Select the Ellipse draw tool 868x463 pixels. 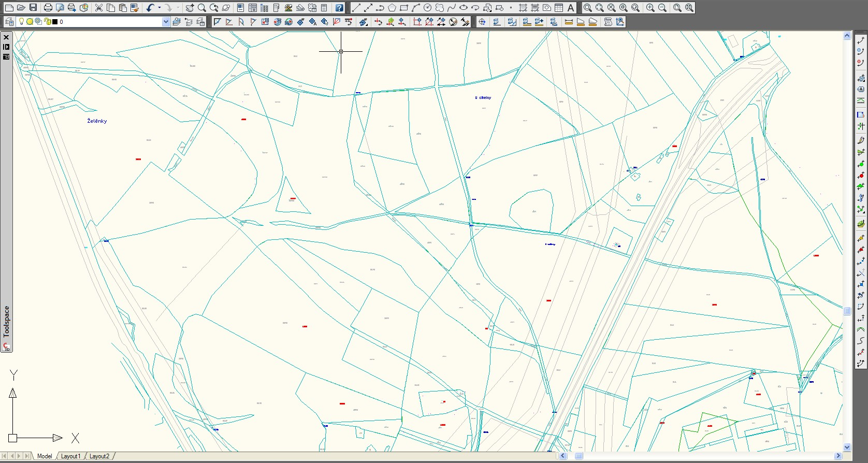pos(464,8)
